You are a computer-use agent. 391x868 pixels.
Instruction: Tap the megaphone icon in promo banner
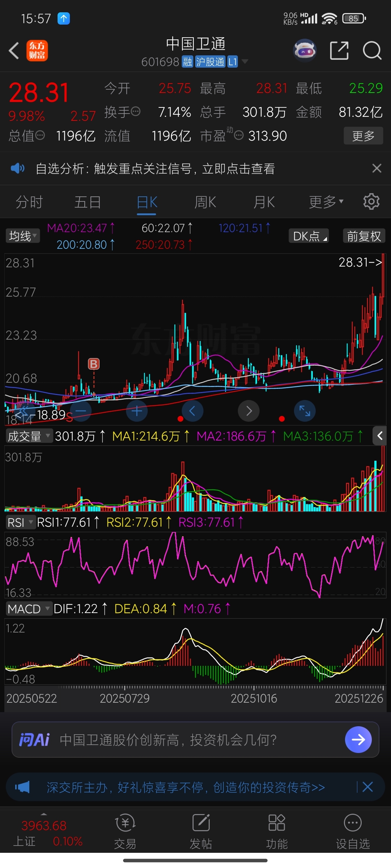[x=22, y=787]
